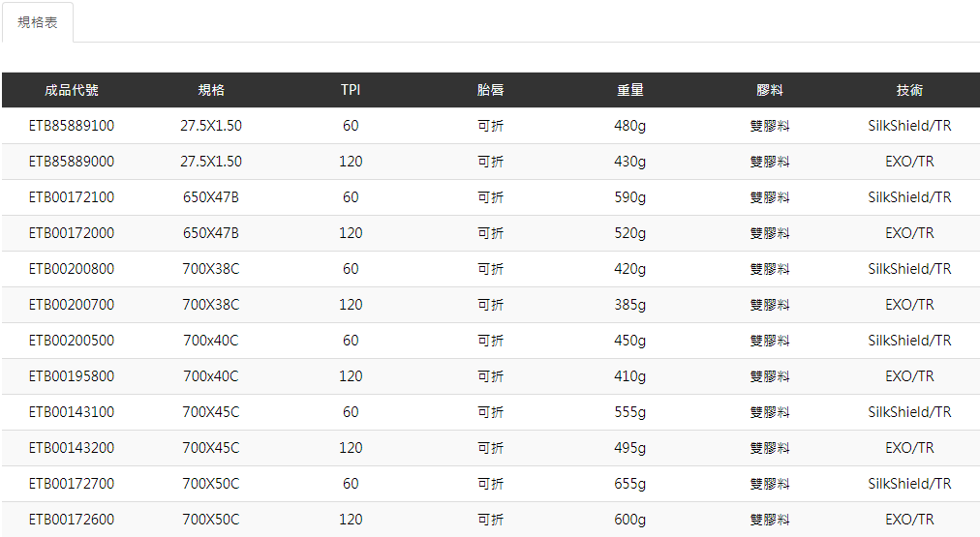This screenshot has width=980, height=537.
Task: Select product code ETB00195800
Action: tap(72, 376)
